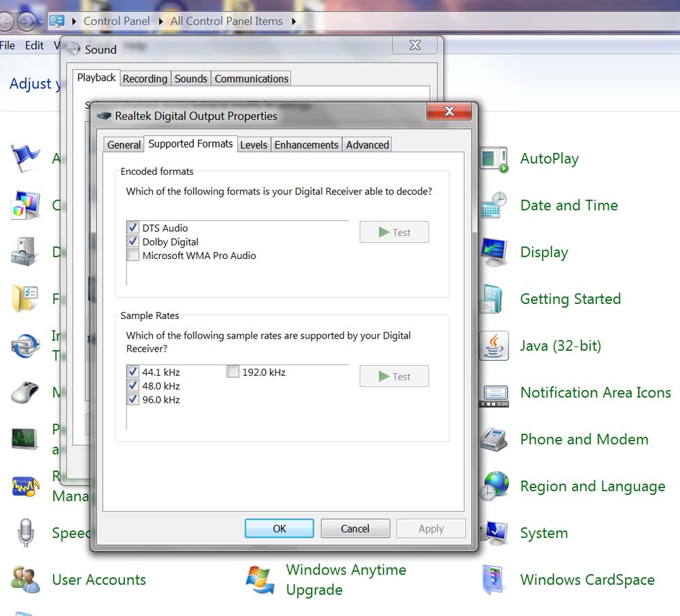Click All Control Panel Items breadcrumb
The height and width of the screenshot is (616, 680).
[226, 21]
